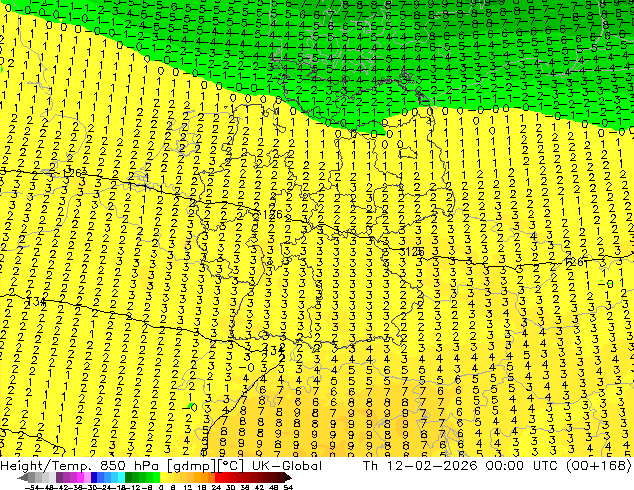
Task: Click the grey swatch in the temperature scale
Action: pos(32,477)
